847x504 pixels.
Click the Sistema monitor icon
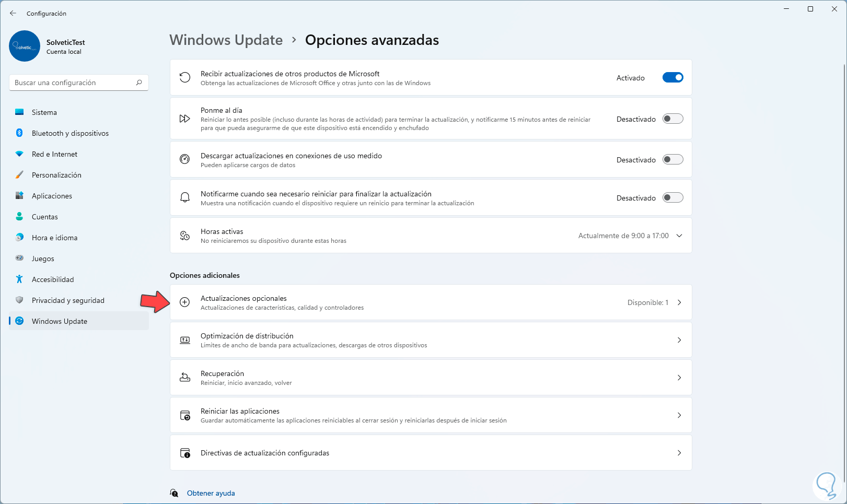click(x=19, y=112)
